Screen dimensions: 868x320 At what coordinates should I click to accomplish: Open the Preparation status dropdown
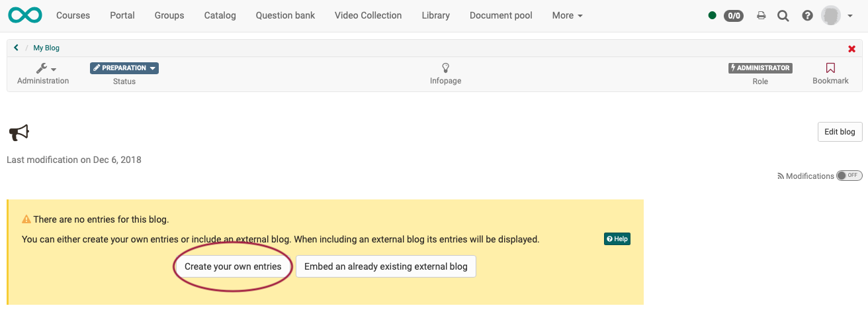124,68
